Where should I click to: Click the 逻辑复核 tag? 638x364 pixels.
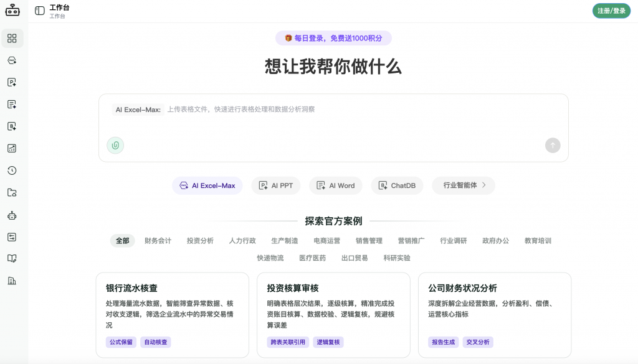(328, 342)
